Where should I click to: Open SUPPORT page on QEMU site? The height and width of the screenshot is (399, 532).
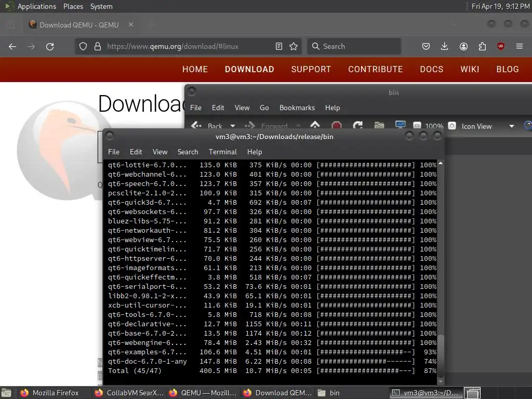pyautogui.click(x=311, y=69)
